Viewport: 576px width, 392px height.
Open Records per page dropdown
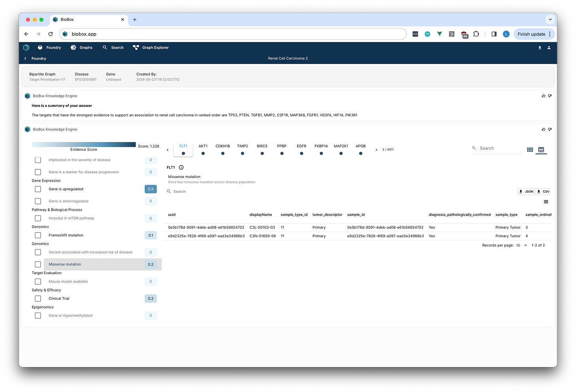point(522,245)
